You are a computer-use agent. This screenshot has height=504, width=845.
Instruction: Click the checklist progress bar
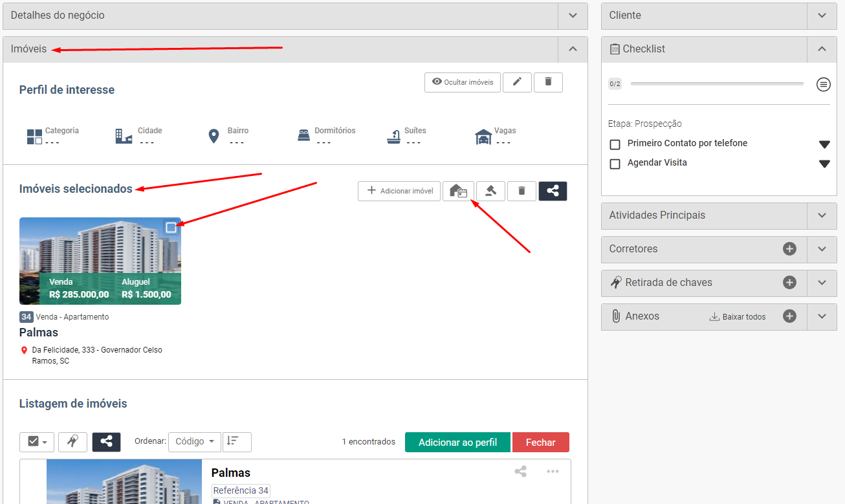click(x=717, y=83)
